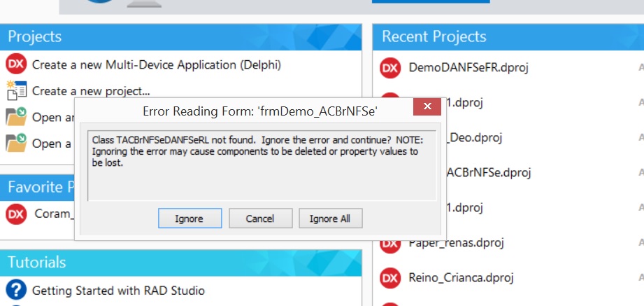Viewport: 644px width, 306px height.
Task: Open the _Deo.dproj recent project
Action: (474, 137)
